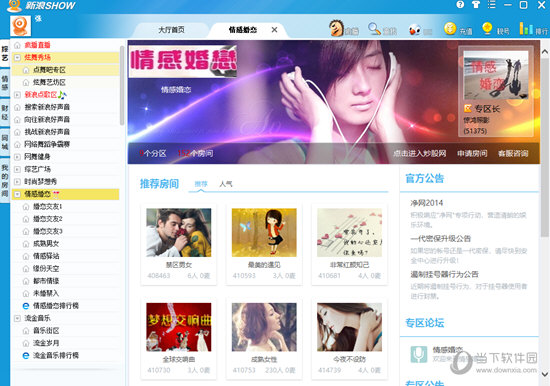Expand the 时尚梦想秀 tree node
Viewport: 550px width, 386px height.
click(x=17, y=182)
